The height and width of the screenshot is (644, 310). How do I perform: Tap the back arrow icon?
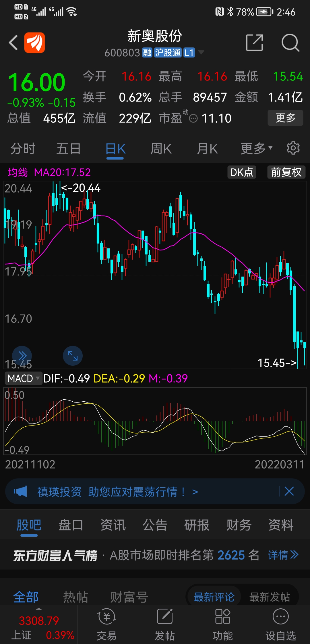tap(13, 43)
